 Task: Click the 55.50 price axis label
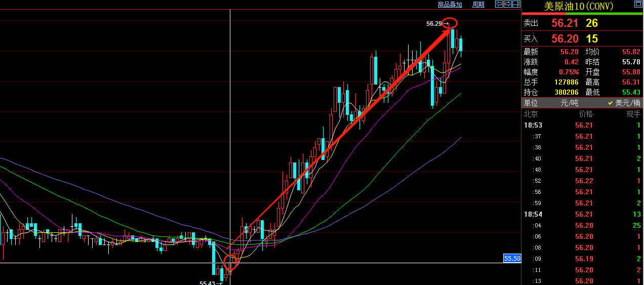point(512,259)
